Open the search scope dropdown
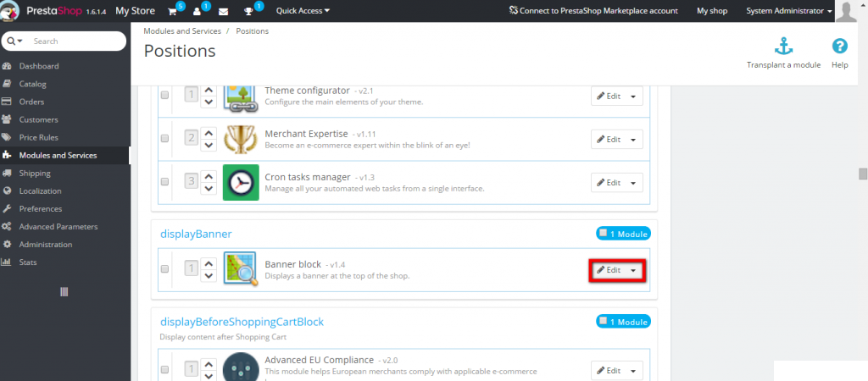868x381 pixels. click(x=15, y=41)
